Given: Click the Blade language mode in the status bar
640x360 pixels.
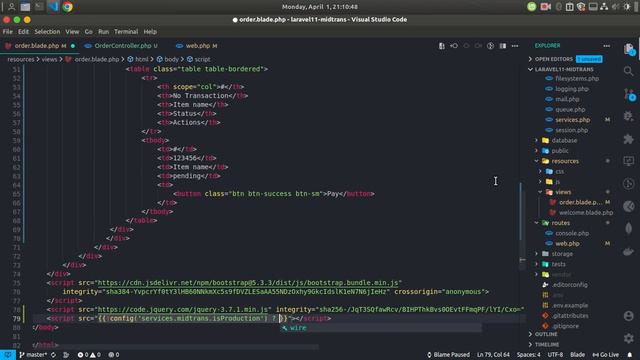Looking at the screenshot, I should (578, 355).
